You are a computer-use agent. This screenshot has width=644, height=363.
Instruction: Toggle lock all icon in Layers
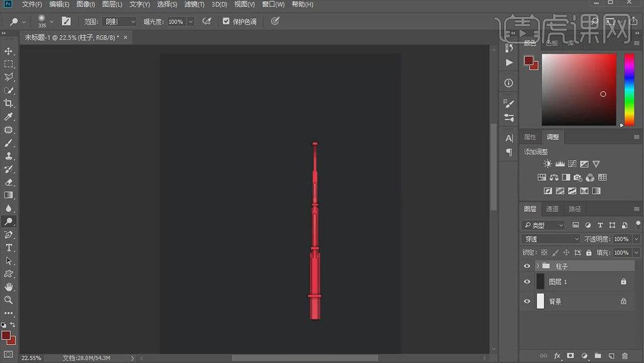click(589, 252)
